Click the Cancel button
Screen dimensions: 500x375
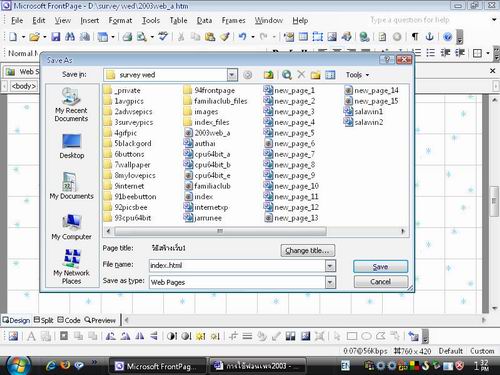point(380,282)
